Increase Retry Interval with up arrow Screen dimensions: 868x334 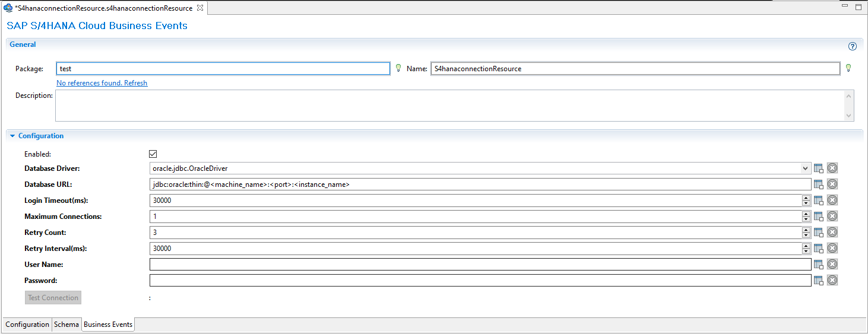(806, 246)
